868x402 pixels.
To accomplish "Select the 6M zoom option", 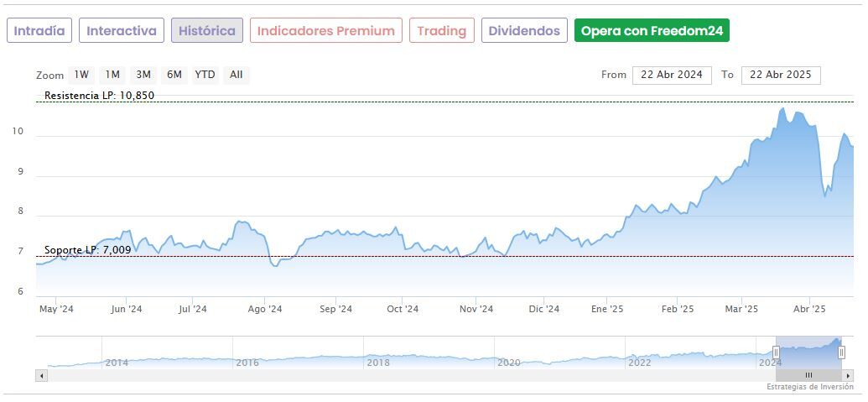I will (x=174, y=75).
